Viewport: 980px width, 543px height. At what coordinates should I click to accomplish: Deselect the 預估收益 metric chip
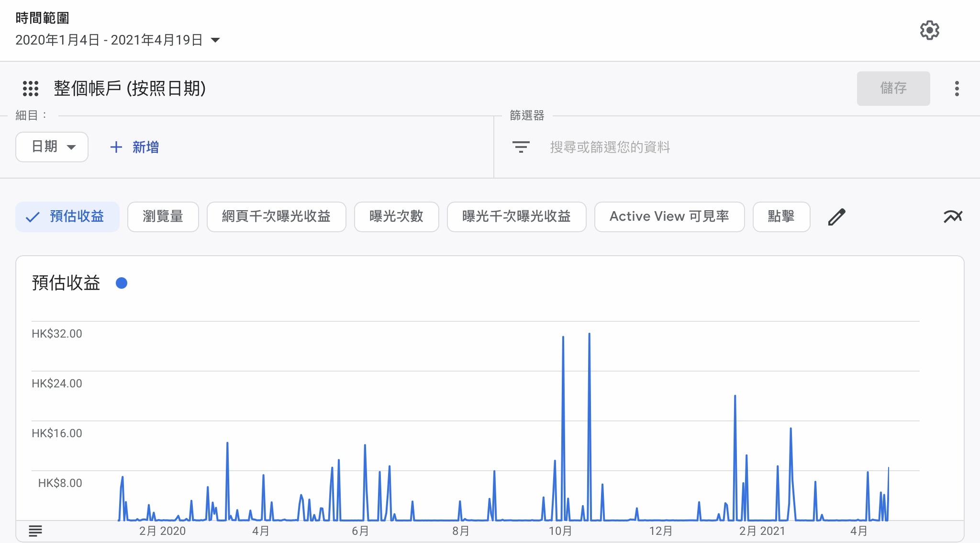(67, 217)
